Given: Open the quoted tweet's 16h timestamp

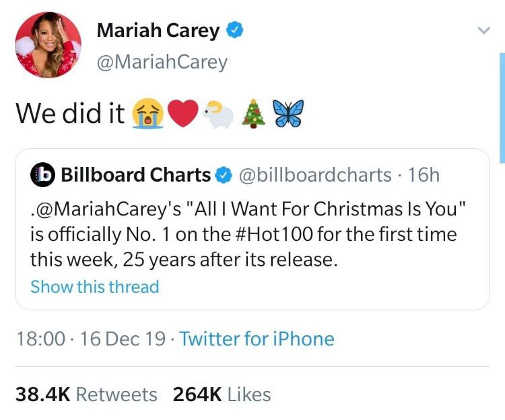Looking at the screenshot, I should coord(424,175).
